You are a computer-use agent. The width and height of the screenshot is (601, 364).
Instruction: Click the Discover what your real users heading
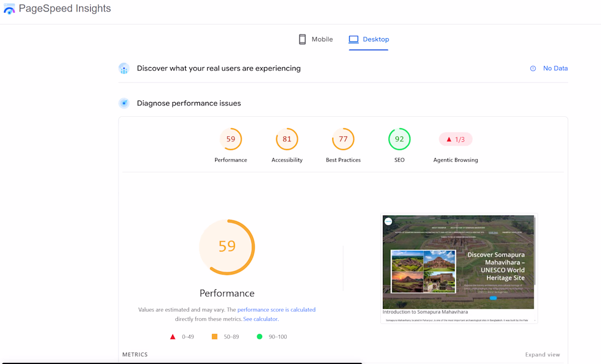[219, 68]
